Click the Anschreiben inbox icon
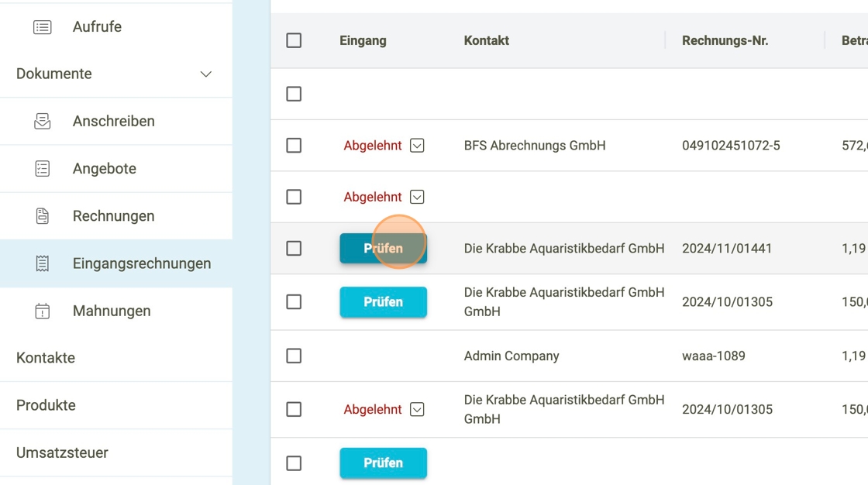This screenshot has height=485, width=868. [43, 122]
